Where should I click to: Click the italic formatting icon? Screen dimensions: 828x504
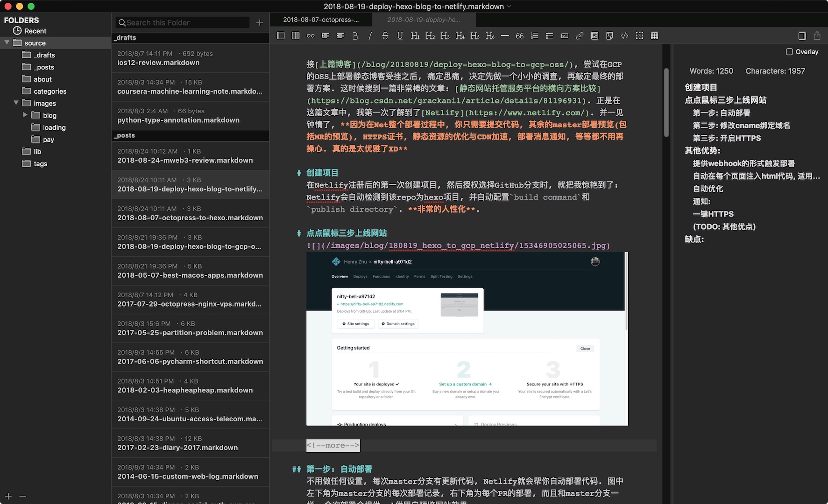(370, 36)
